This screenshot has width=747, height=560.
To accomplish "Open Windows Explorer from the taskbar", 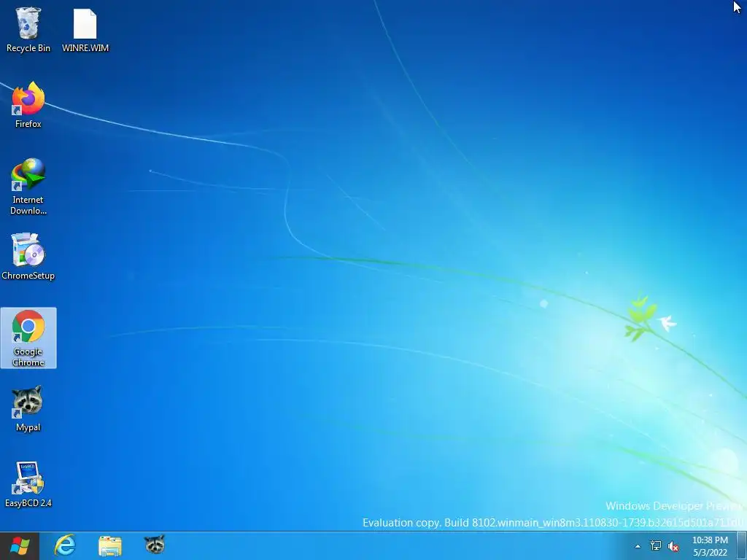I will (x=110, y=545).
